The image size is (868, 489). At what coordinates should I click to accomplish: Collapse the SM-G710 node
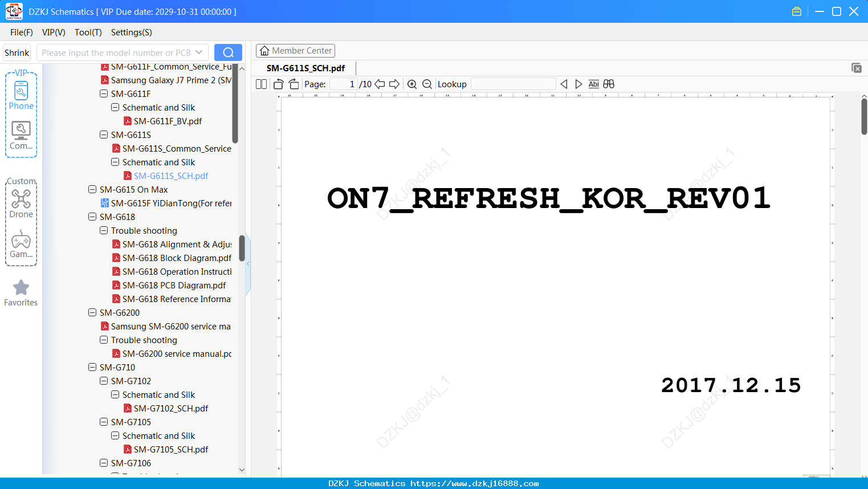pos(92,368)
